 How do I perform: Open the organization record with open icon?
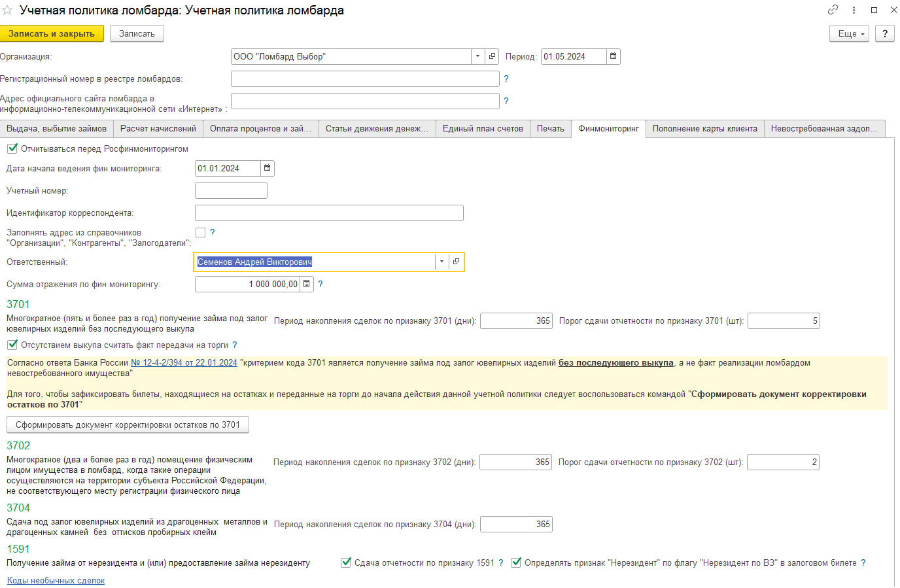[492, 56]
